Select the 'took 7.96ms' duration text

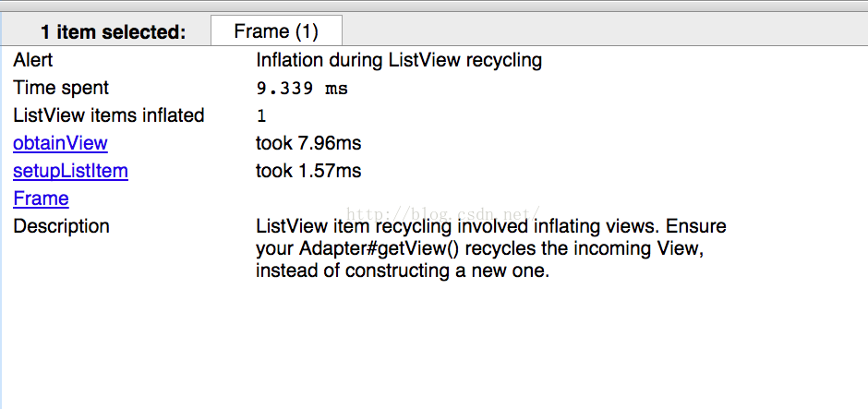point(308,143)
